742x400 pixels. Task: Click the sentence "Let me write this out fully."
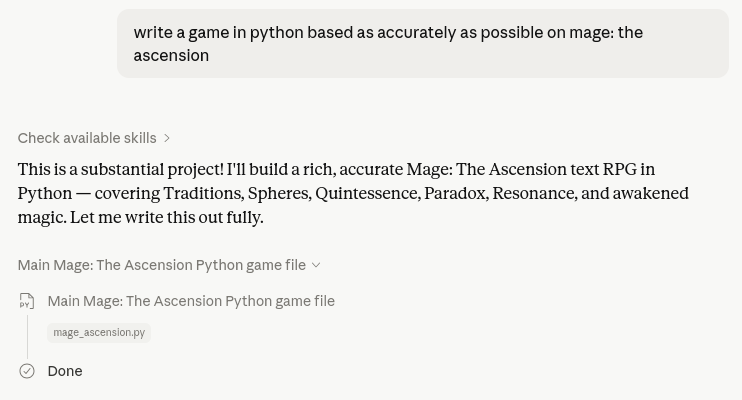(x=167, y=218)
